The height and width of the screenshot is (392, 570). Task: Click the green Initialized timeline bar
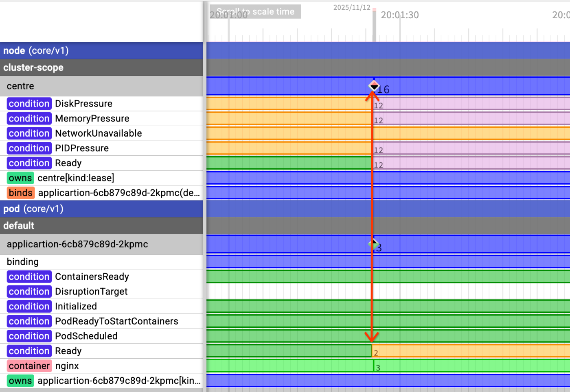388,307
